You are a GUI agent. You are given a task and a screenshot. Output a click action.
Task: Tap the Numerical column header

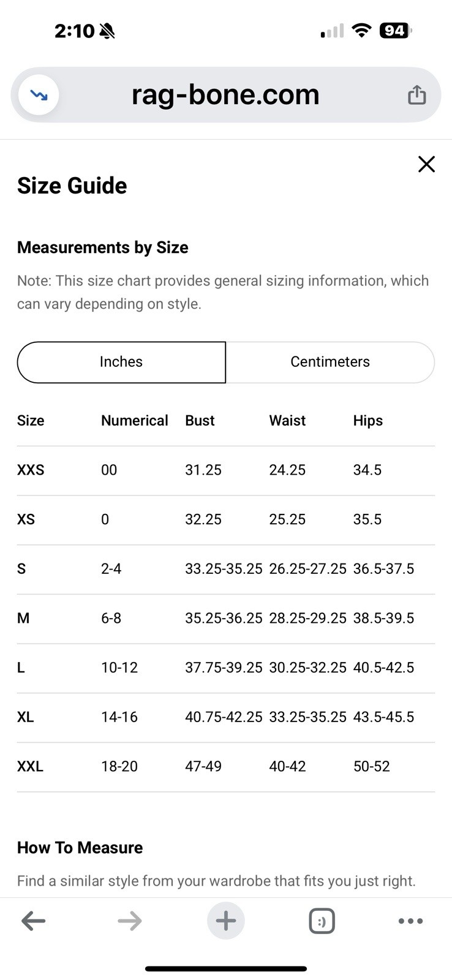(x=134, y=421)
